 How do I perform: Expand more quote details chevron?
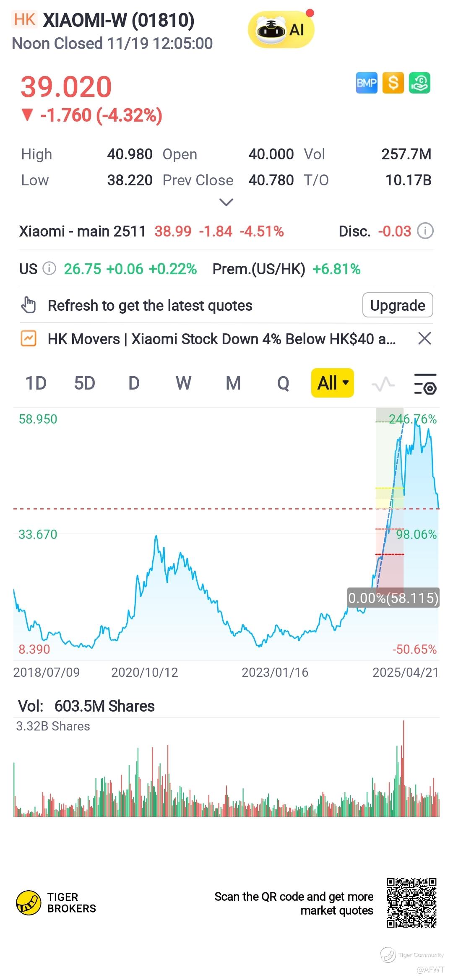click(x=226, y=203)
